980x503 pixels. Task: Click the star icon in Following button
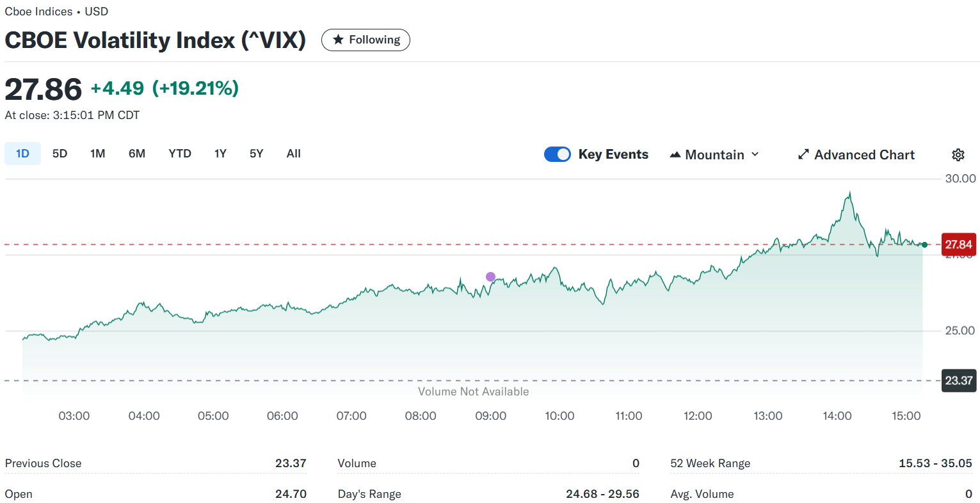pos(338,40)
